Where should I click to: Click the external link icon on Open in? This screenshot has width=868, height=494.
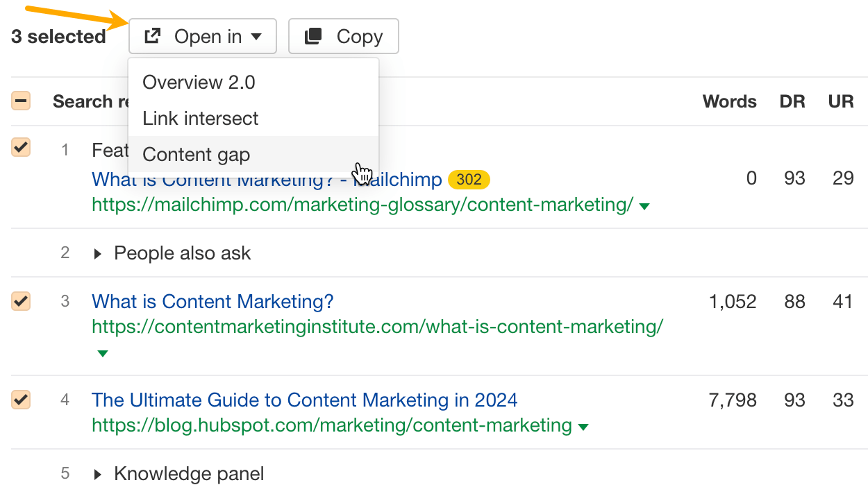[x=152, y=35]
